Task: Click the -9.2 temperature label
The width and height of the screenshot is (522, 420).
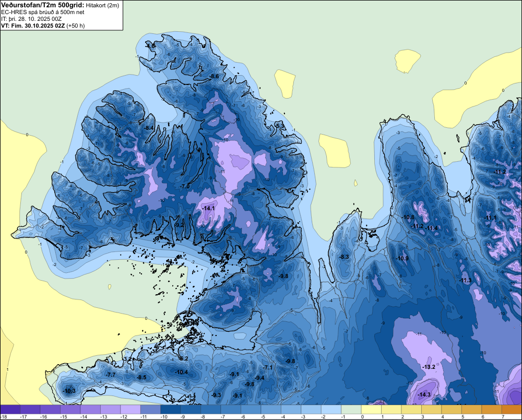Action: (x=180, y=225)
